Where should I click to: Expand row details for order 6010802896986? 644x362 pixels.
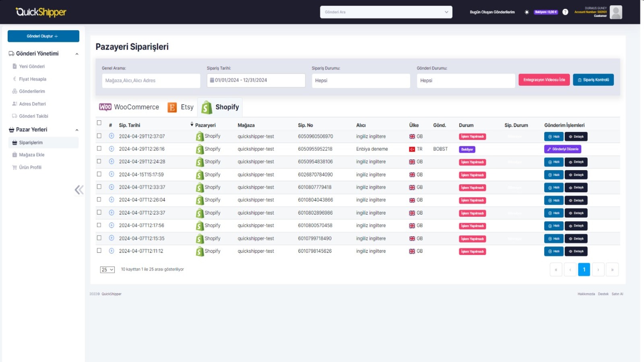[x=111, y=212]
